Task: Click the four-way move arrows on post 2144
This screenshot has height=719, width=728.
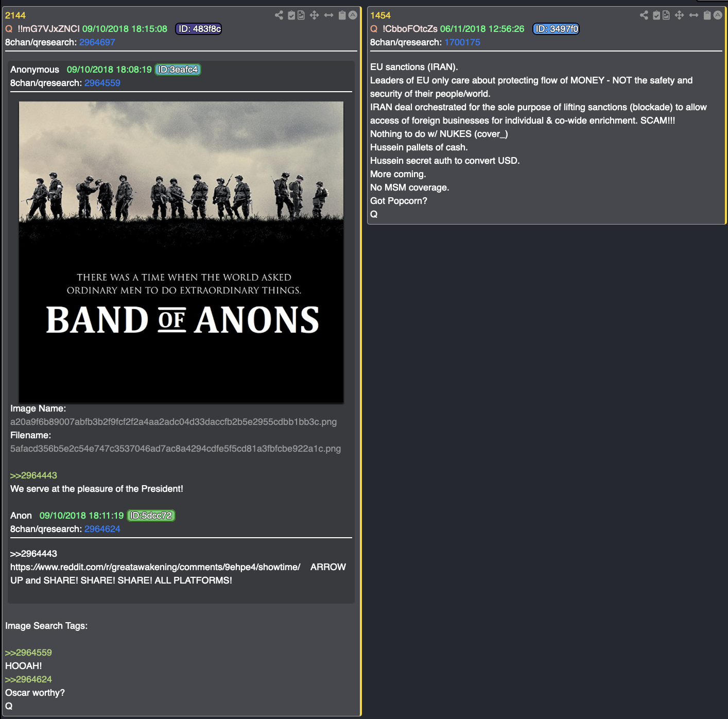Action: (315, 15)
